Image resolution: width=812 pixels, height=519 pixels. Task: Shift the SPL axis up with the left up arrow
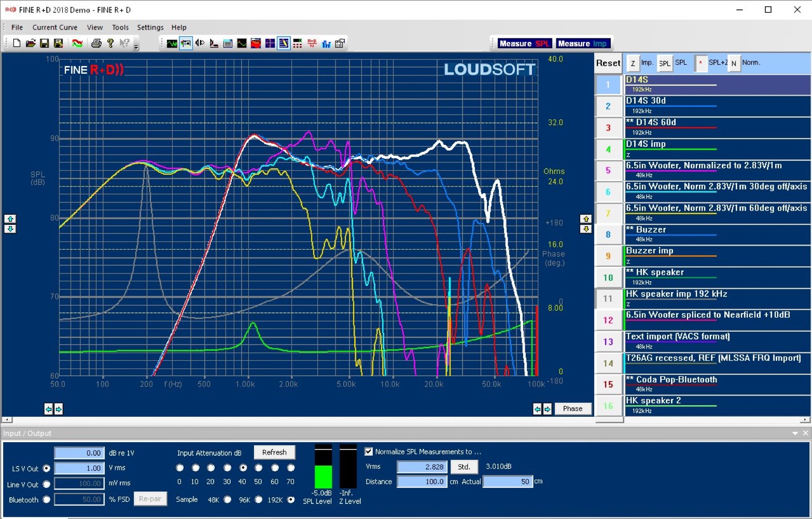point(10,218)
